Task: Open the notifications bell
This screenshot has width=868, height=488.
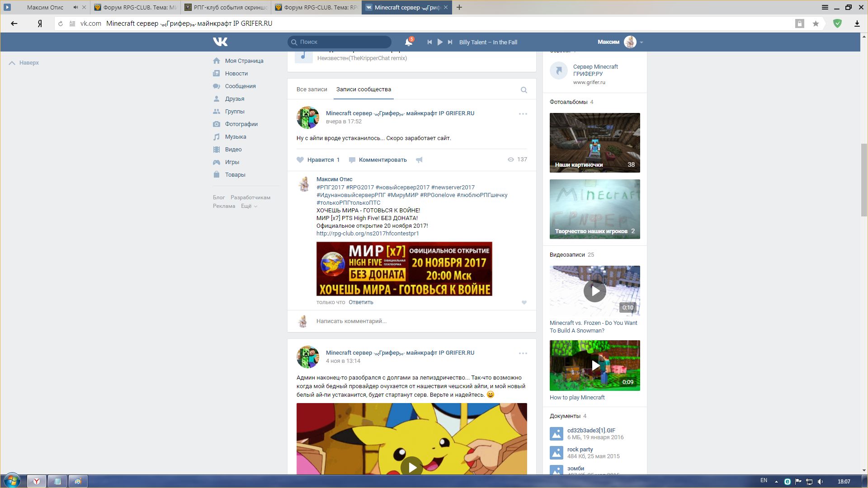Action: [x=408, y=42]
